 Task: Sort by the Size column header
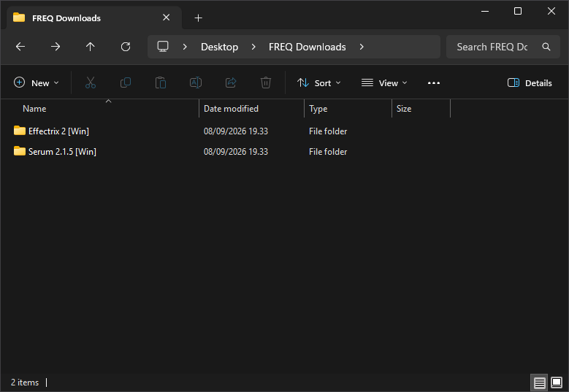click(421, 109)
